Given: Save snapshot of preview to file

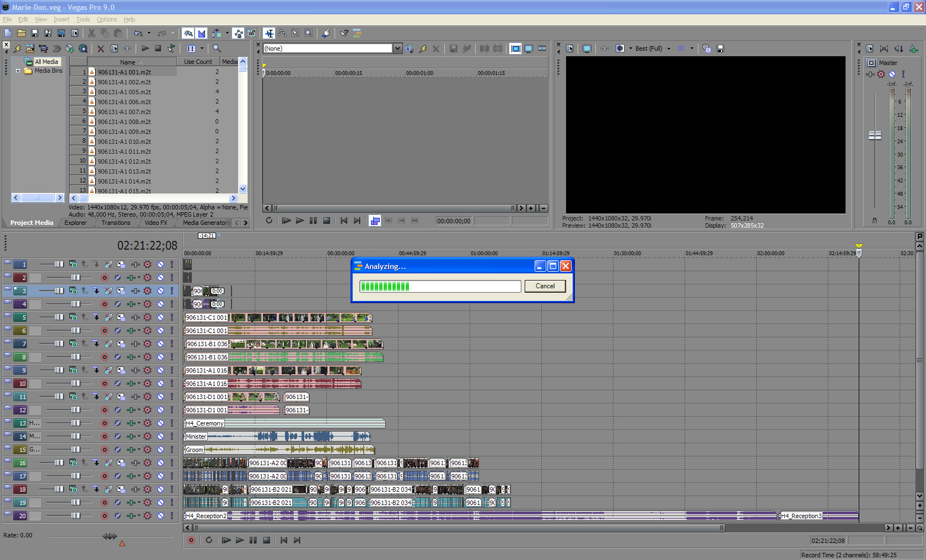Looking at the screenshot, I should tap(720, 49).
